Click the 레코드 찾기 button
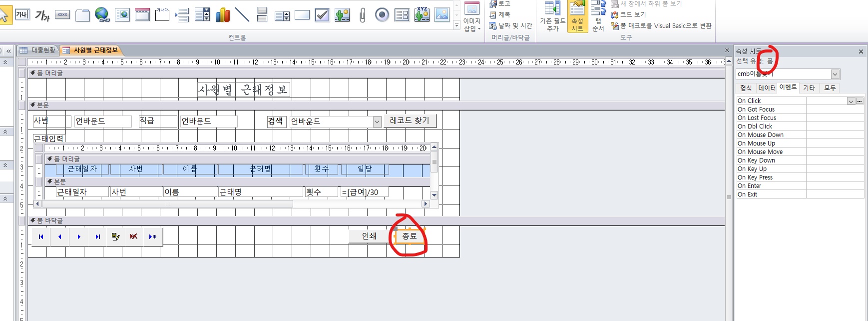 (410, 120)
